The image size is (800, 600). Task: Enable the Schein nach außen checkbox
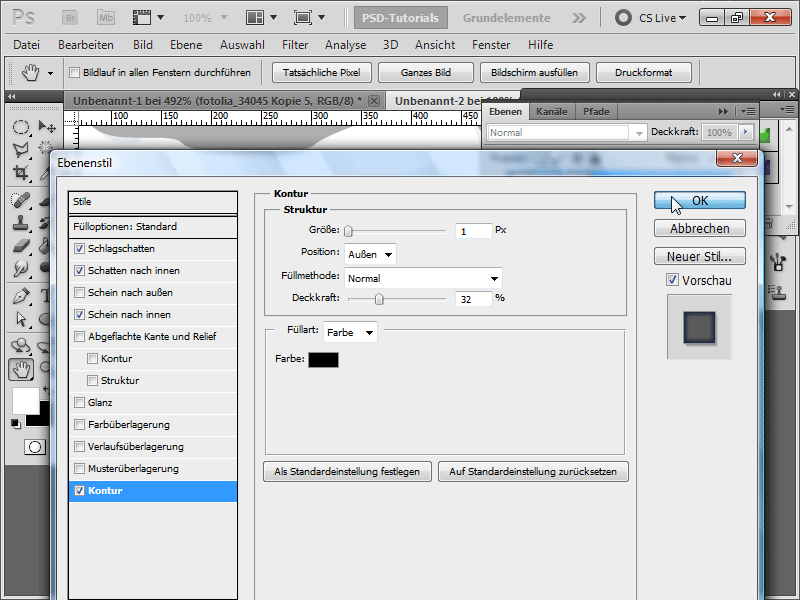[79, 292]
